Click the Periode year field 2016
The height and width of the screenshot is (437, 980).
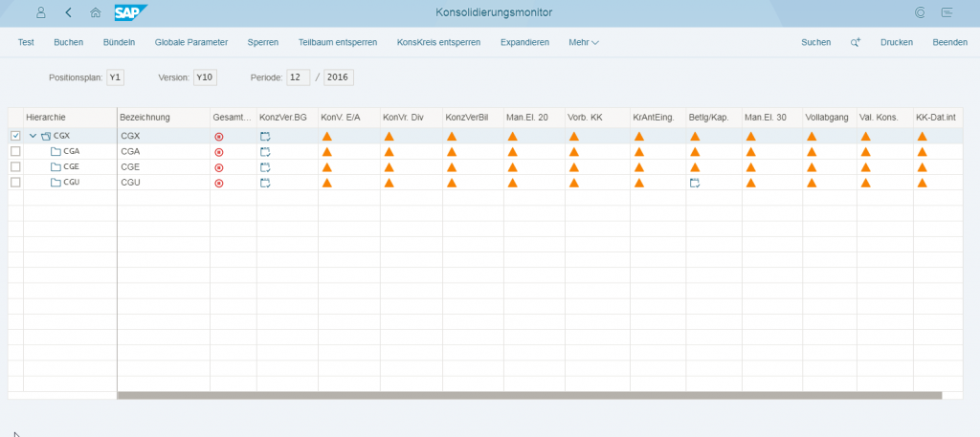(339, 76)
